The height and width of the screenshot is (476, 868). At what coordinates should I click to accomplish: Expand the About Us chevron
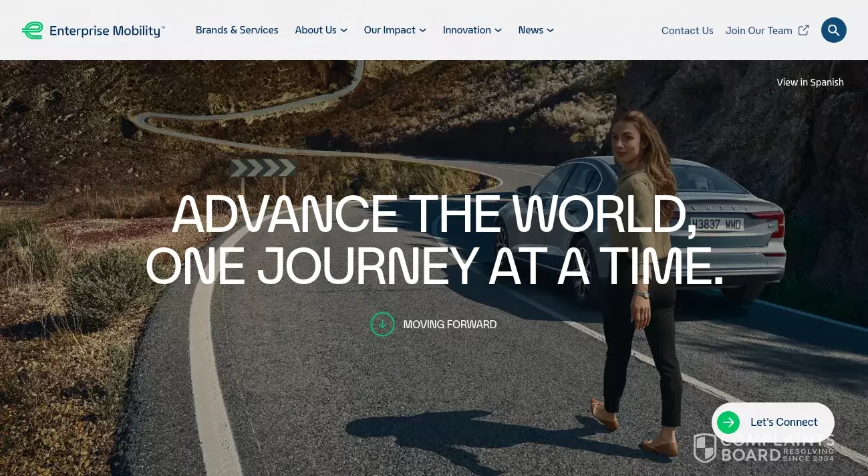[343, 31]
